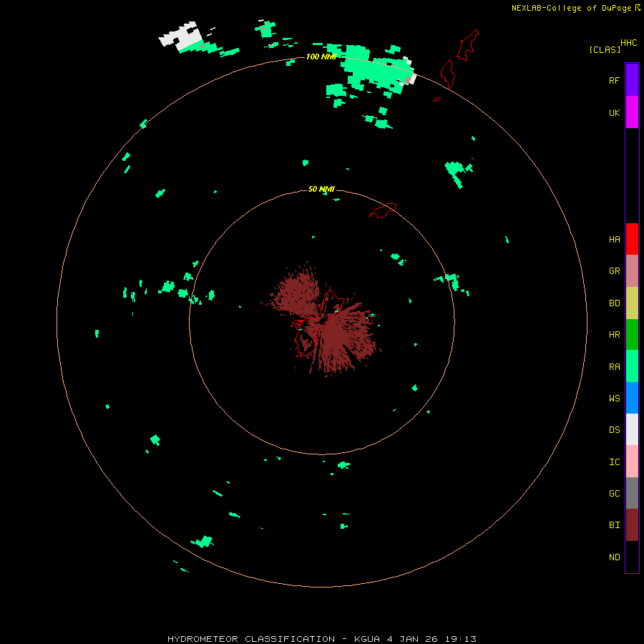Select the GC gray legend swatch

[632, 493]
